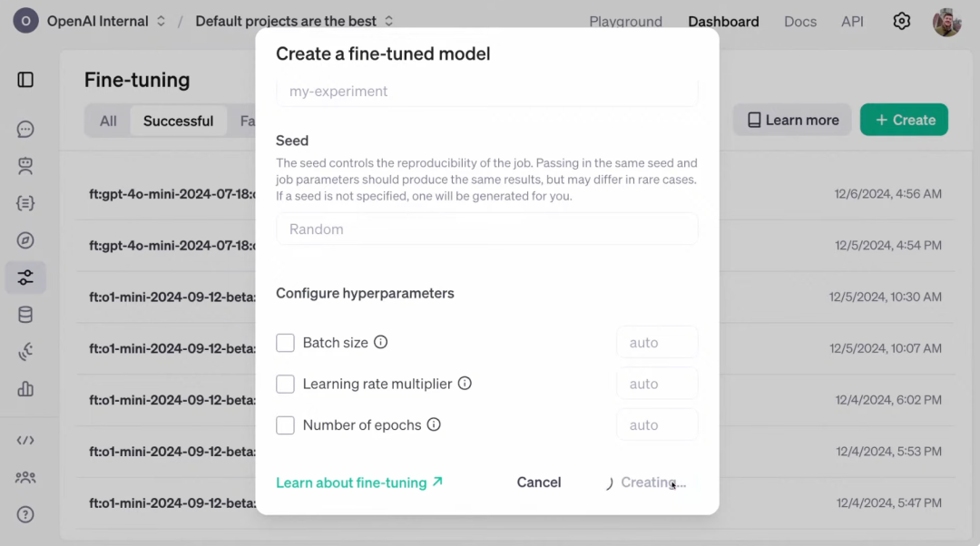Follow the Learn about fine-tuning link
The width and height of the screenshot is (980, 546).
(x=359, y=483)
